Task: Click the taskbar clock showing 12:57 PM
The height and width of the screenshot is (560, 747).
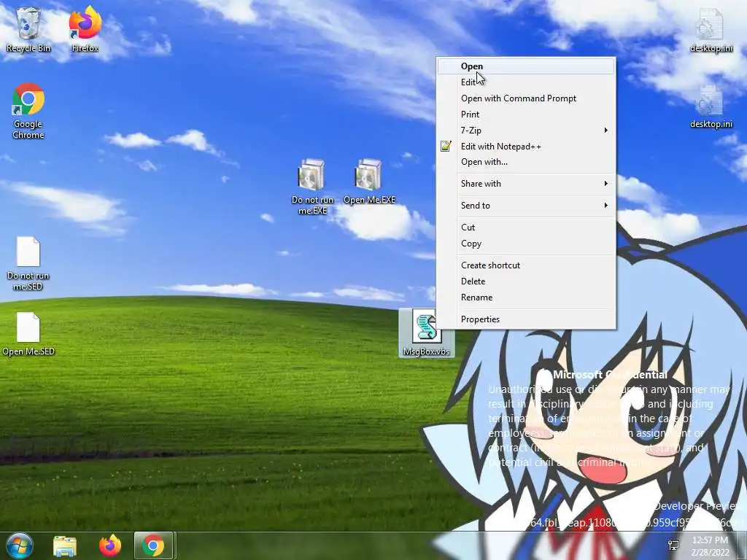Action: (710, 545)
